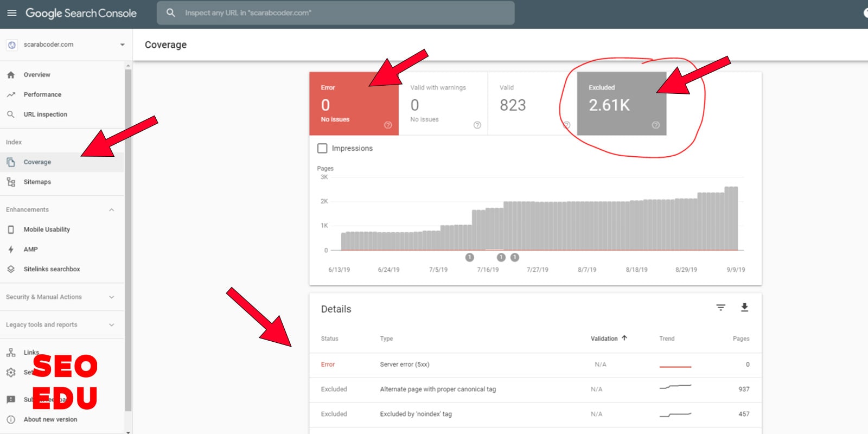868x434 pixels.
Task: Click the help icon on Error card
Action: (x=388, y=125)
